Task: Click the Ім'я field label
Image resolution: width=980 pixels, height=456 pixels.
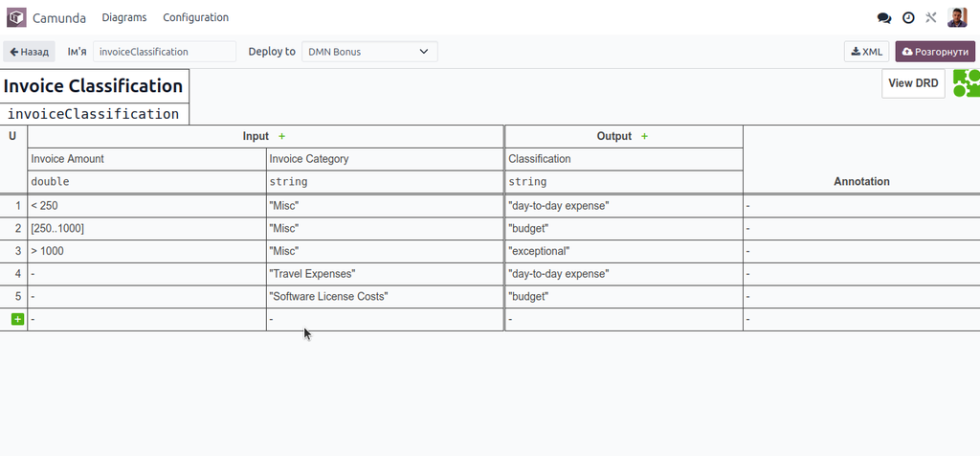Action: point(77,52)
